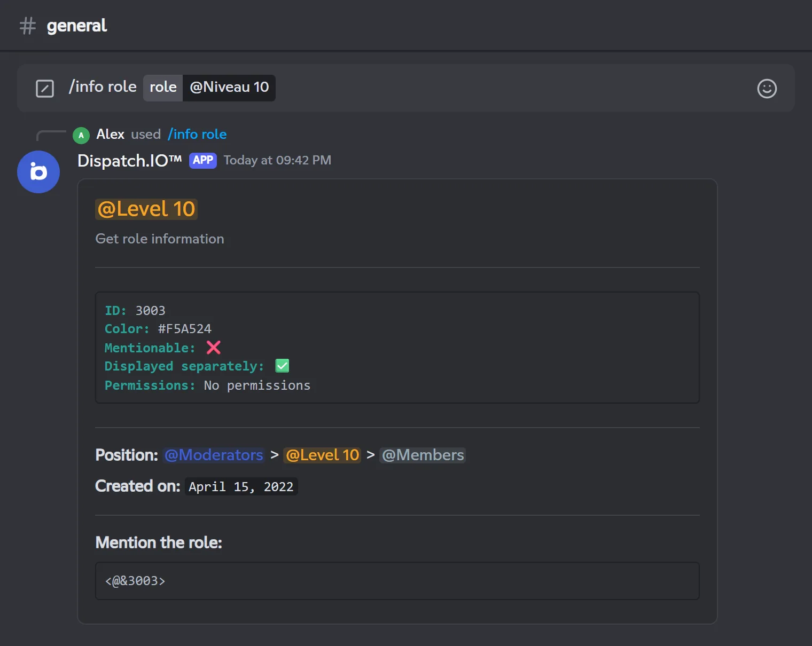Click the general channel name
The width and height of the screenshot is (812, 646).
[x=77, y=26]
